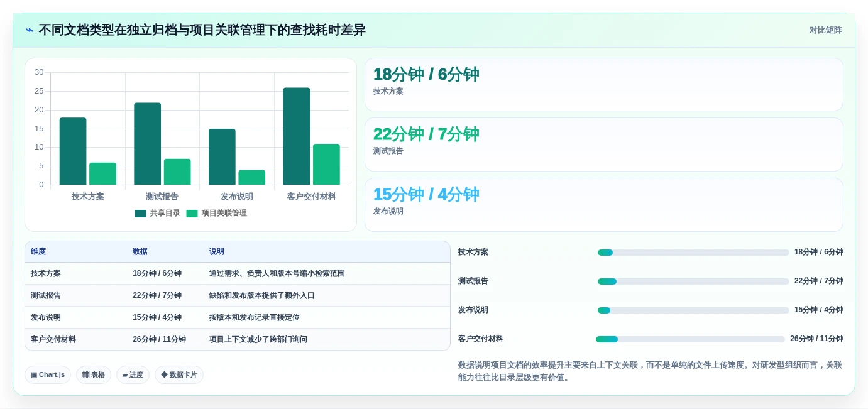This screenshot has height=409, width=868.
Task: Click the 客户交付材料 progress bar
Action: click(690, 339)
